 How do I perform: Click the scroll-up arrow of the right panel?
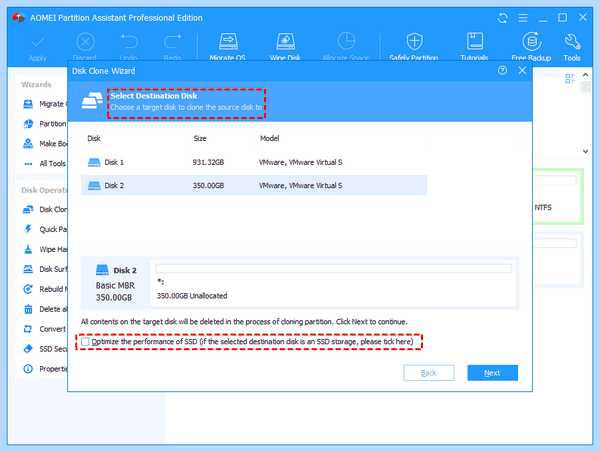click(x=585, y=75)
